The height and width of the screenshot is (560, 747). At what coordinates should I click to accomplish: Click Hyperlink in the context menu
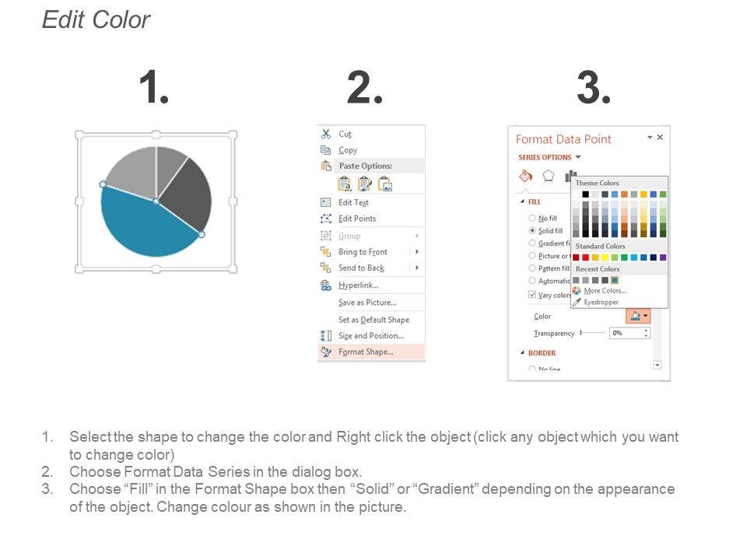359,285
